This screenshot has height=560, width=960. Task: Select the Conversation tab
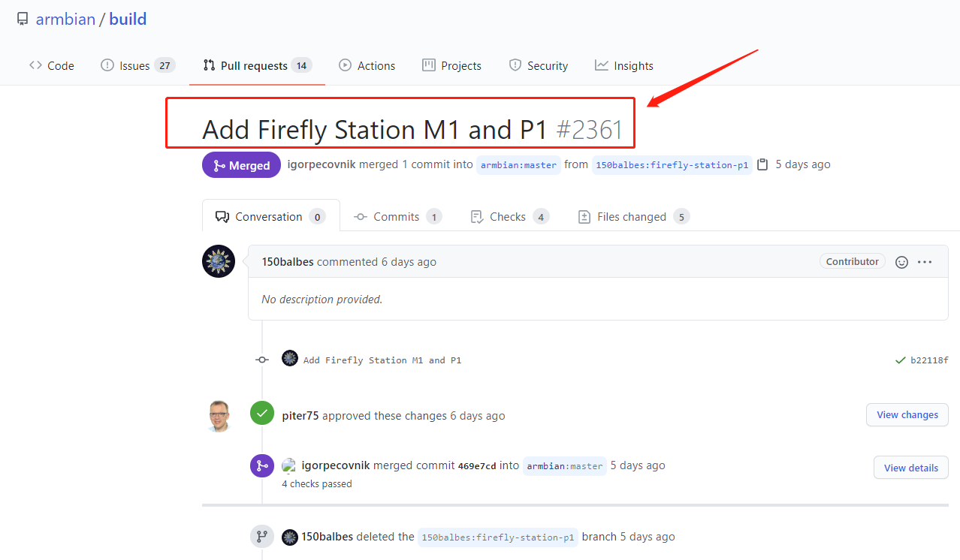(x=270, y=216)
